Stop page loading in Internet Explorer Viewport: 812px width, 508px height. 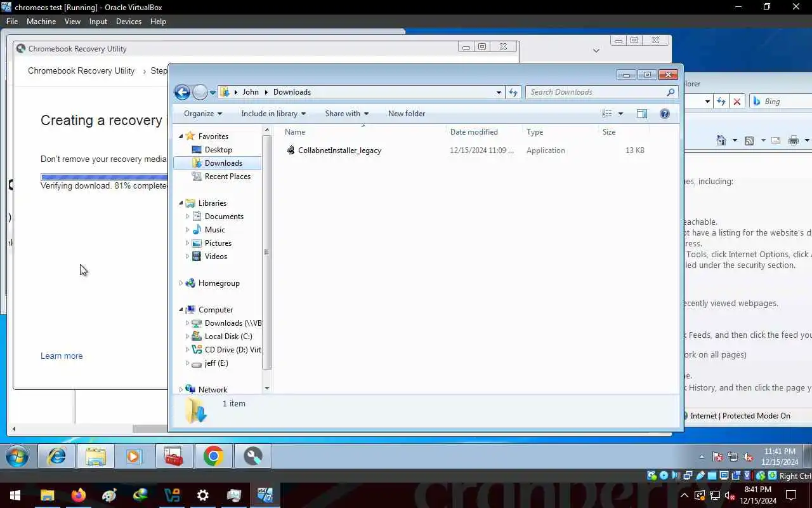coord(737,102)
